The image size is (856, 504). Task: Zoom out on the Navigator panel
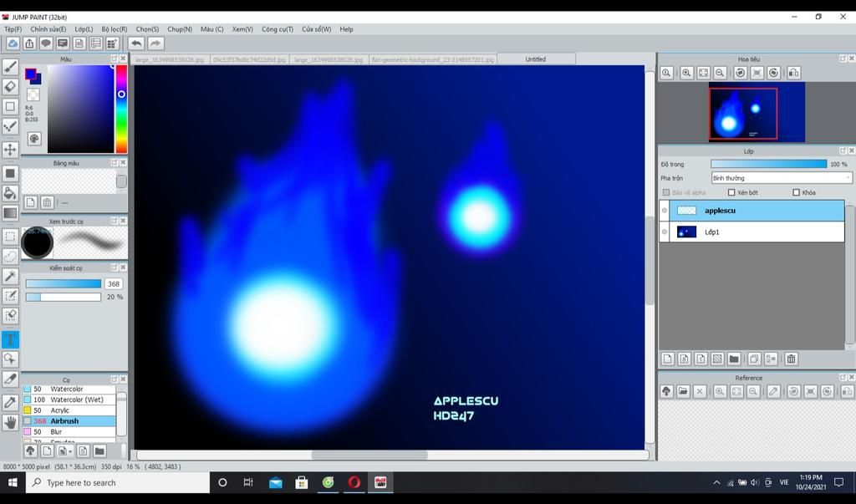720,73
